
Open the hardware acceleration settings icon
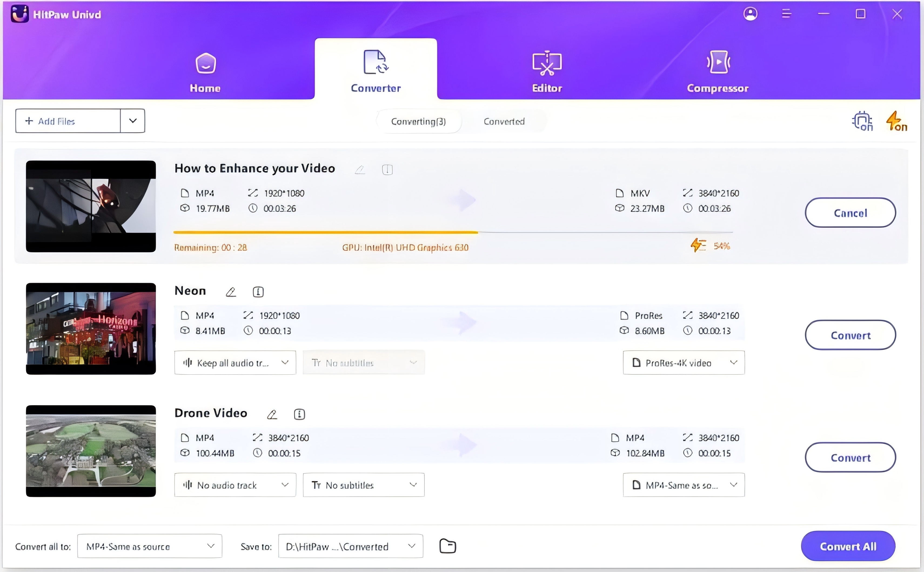(863, 121)
